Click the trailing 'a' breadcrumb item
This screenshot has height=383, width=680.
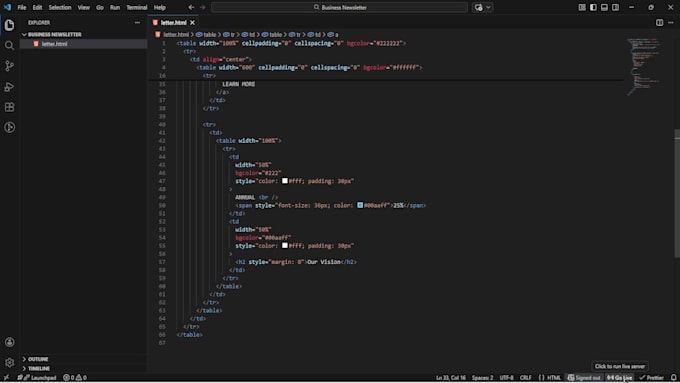pyautogui.click(x=333, y=35)
